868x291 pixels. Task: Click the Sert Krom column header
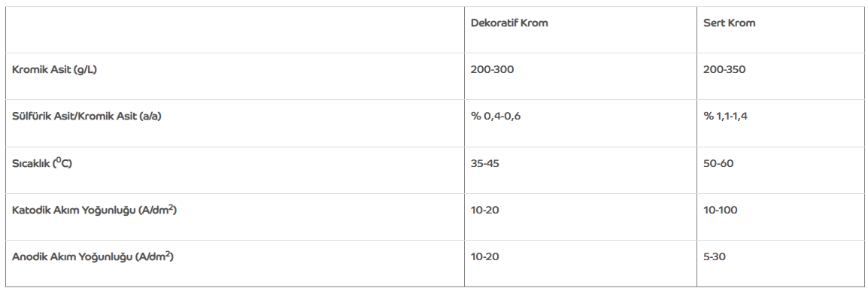tap(729, 23)
